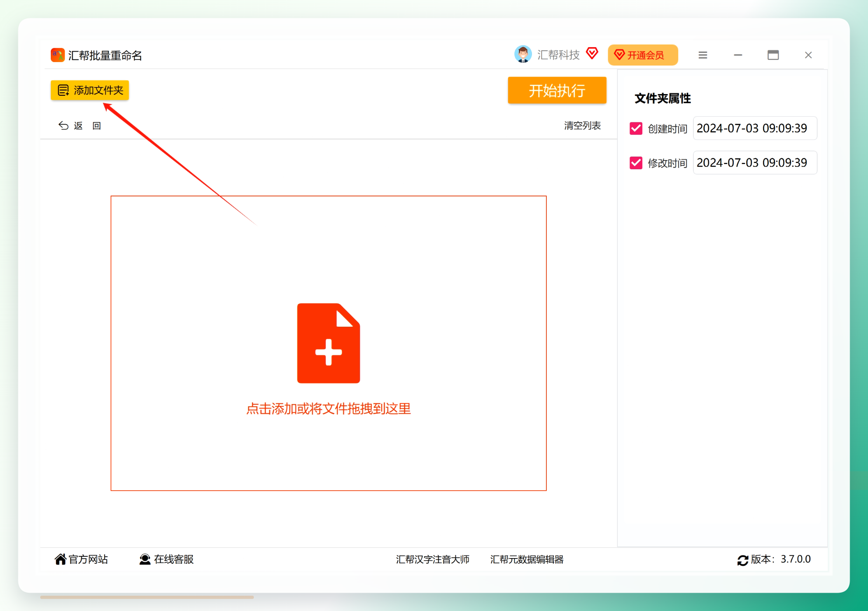The image size is (868, 611).
Task: Uncheck the 创建时间 checkbox
Action: [x=636, y=129]
